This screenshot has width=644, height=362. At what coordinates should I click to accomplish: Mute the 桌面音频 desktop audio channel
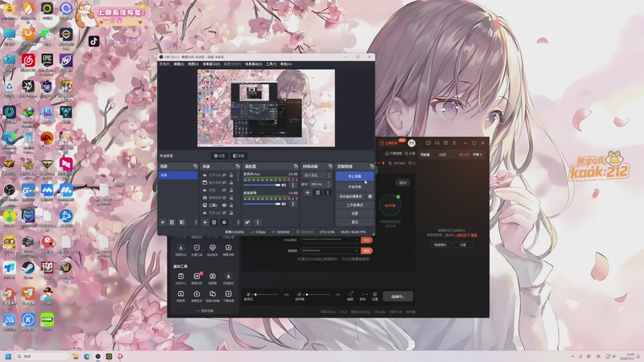(x=283, y=204)
